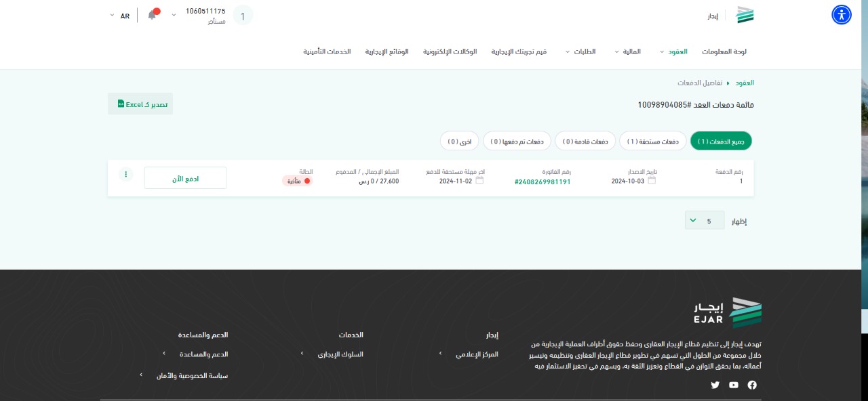The height and width of the screenshot is (401, 868).
Task: Click the ادفع الآن button
Action: pos(185,177)
